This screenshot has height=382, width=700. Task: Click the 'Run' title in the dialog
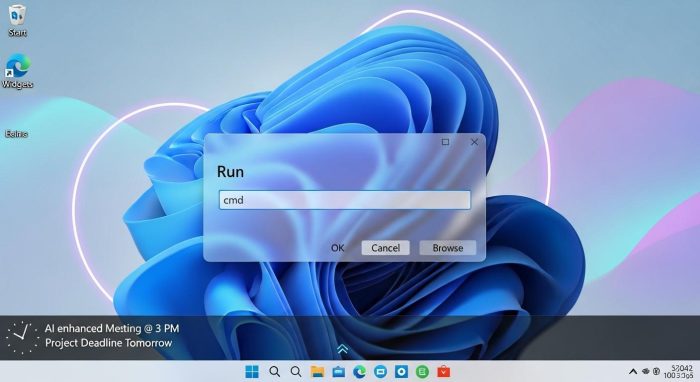click(x=230, y=172)
